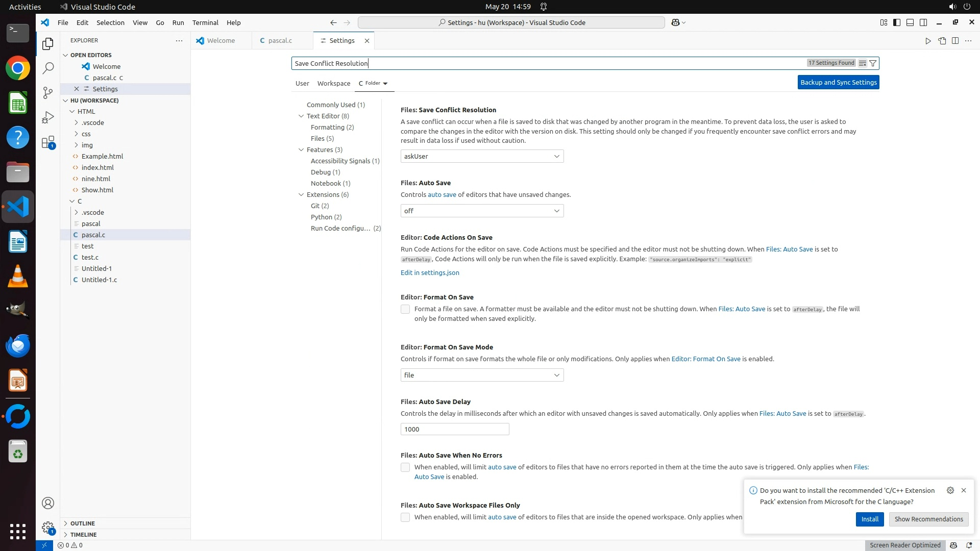Image resolution: width=980 pixels, height=551 pixels.
Task: Click the filter settings funnel icon
Action: [x=873, y=63]
